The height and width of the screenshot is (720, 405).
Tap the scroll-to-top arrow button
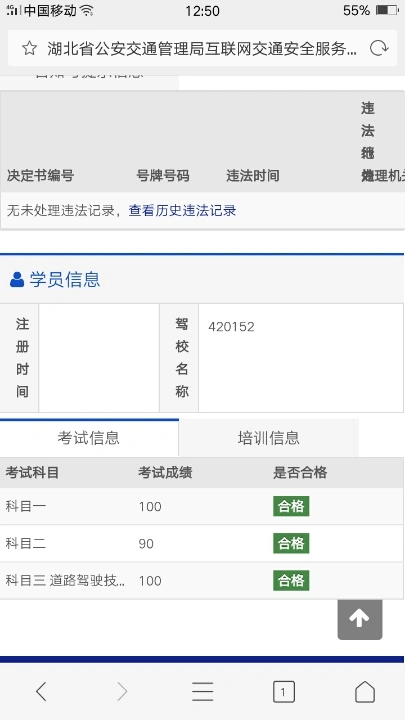(360, 619)
